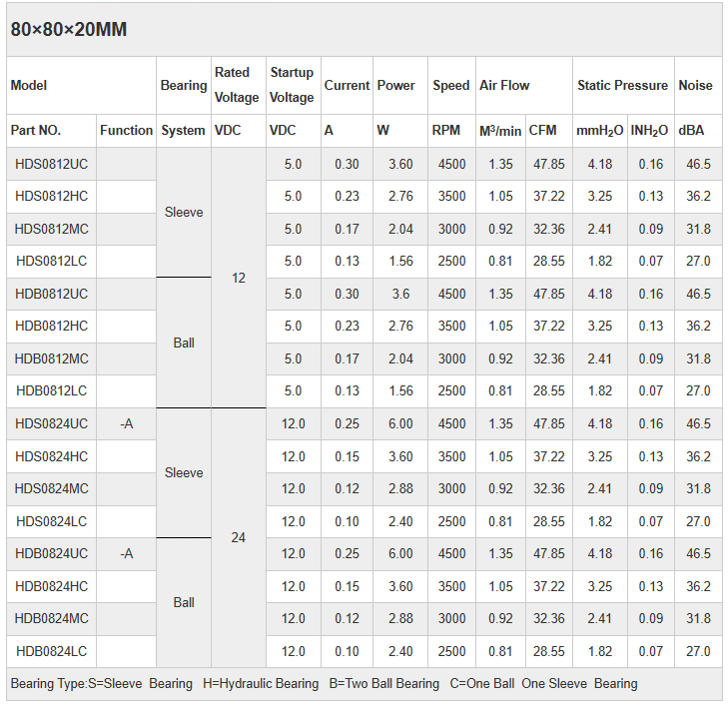Click the -A function cell for HDS0824UC
The width and height of the screenshot is (728, 706).
click(126, 423)
